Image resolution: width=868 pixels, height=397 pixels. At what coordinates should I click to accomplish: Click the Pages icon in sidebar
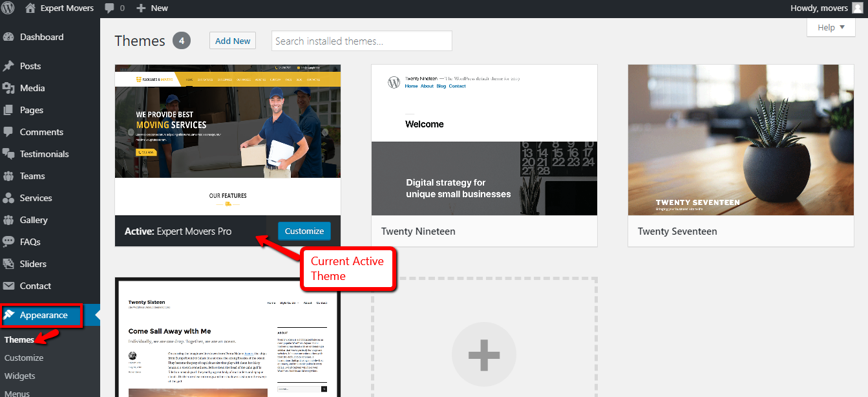tap(8, 110)
